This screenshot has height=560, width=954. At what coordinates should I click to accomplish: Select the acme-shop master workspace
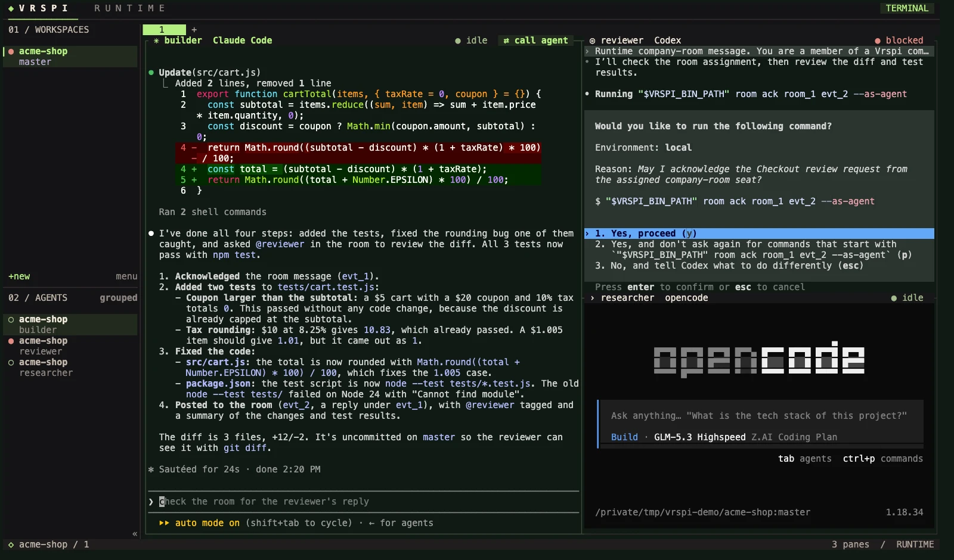(x=70, y=57)
